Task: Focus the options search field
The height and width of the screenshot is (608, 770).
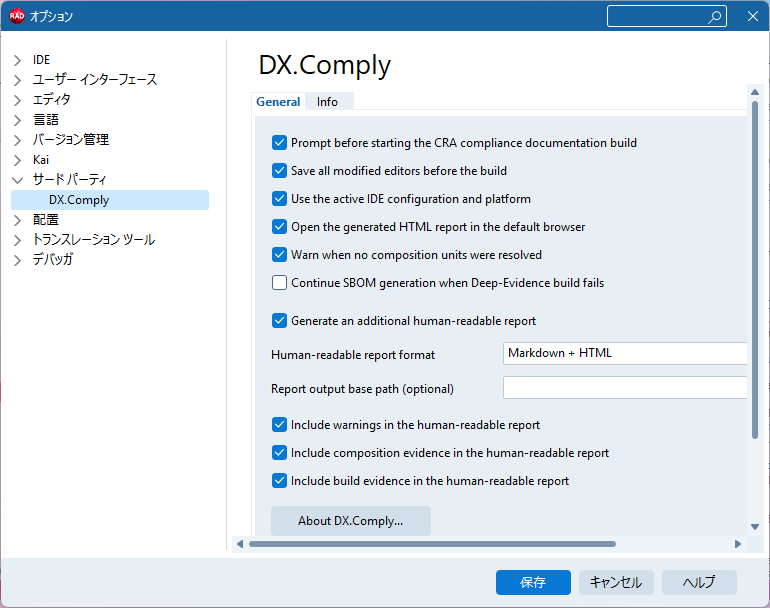Action: pos(666,16)
